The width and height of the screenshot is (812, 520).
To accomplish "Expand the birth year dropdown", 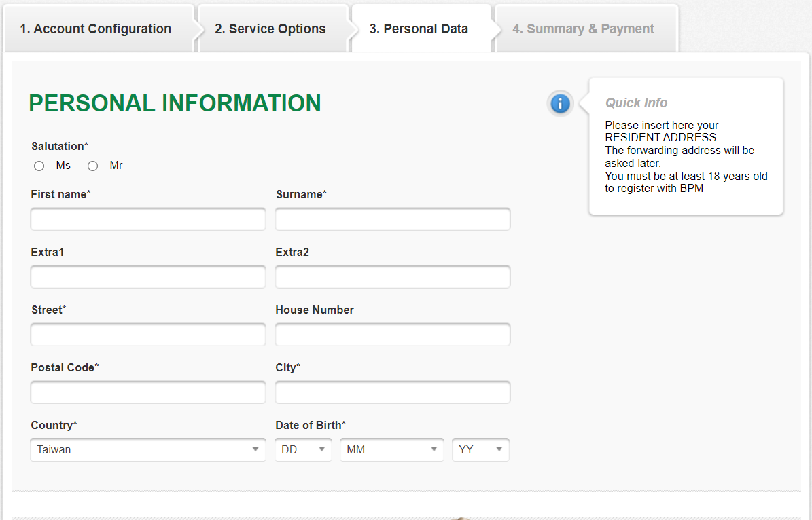I will (480, 449).
